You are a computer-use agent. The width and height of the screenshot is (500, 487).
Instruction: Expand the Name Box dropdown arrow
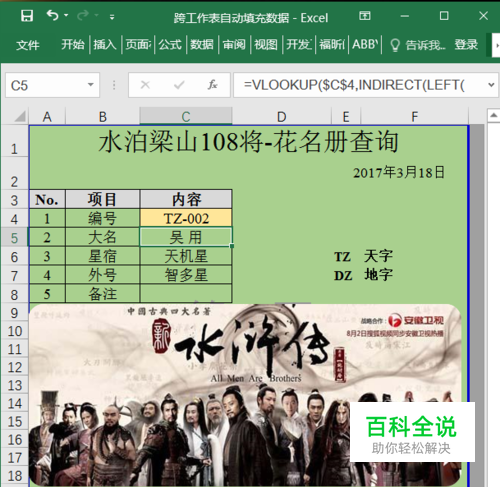[91, 85]
